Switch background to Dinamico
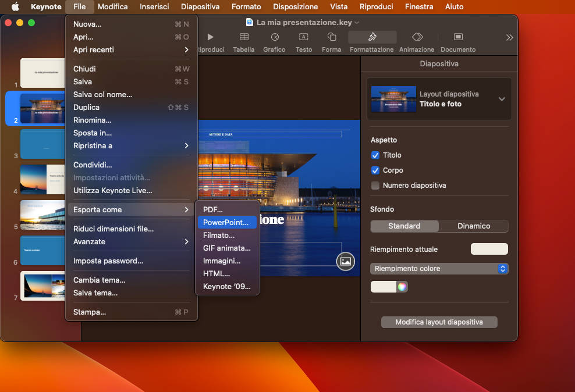This screenshot has width=575, height=392. 474,226
